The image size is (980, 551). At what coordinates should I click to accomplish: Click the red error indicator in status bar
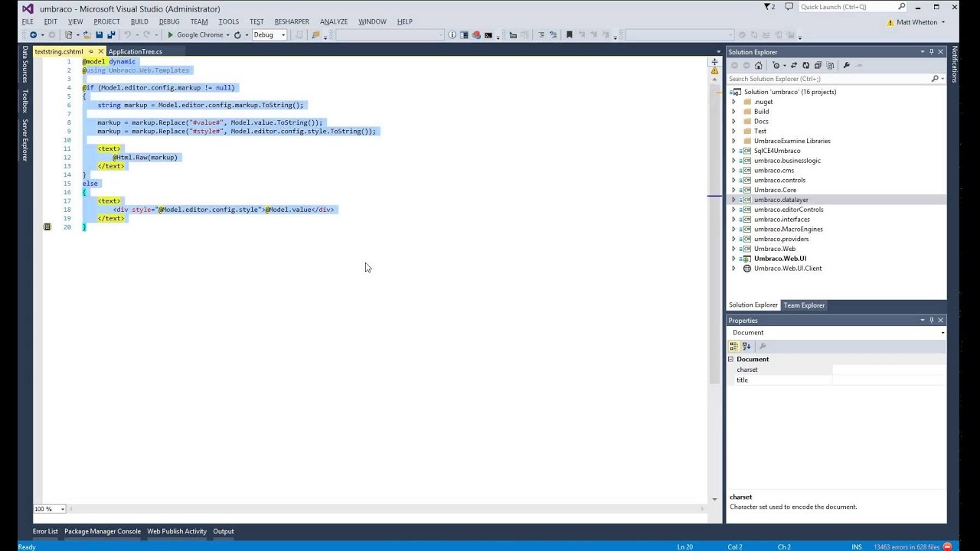coord(948,546)
